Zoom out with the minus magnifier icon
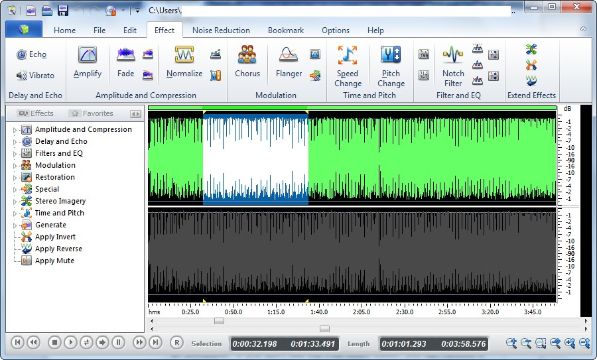This screenshot has width=597, height=360. coord(526,343)
